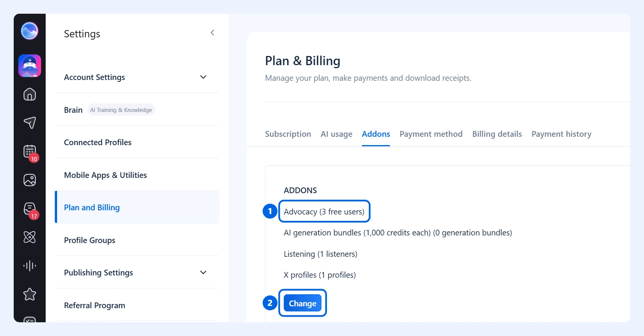The width and height of the screenshot is (644, 336).
Task: Switch to the Subscription tab
Action: click(288, 134)
